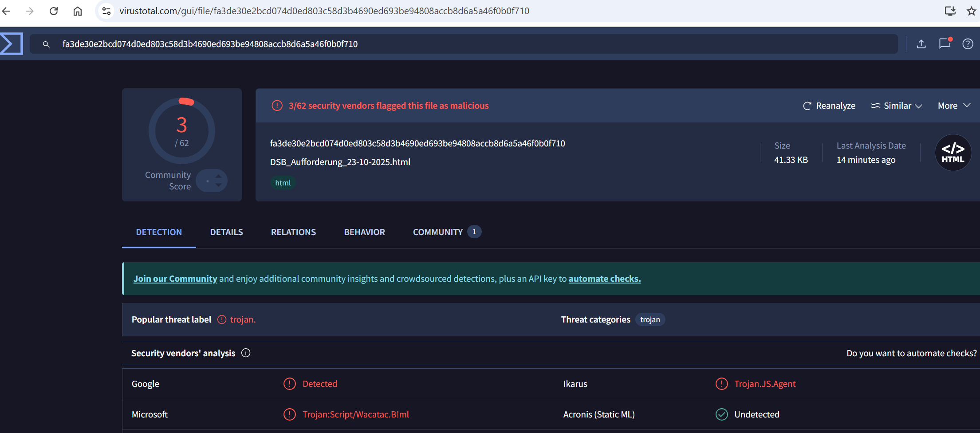Click the Detected result for Google

320,384
